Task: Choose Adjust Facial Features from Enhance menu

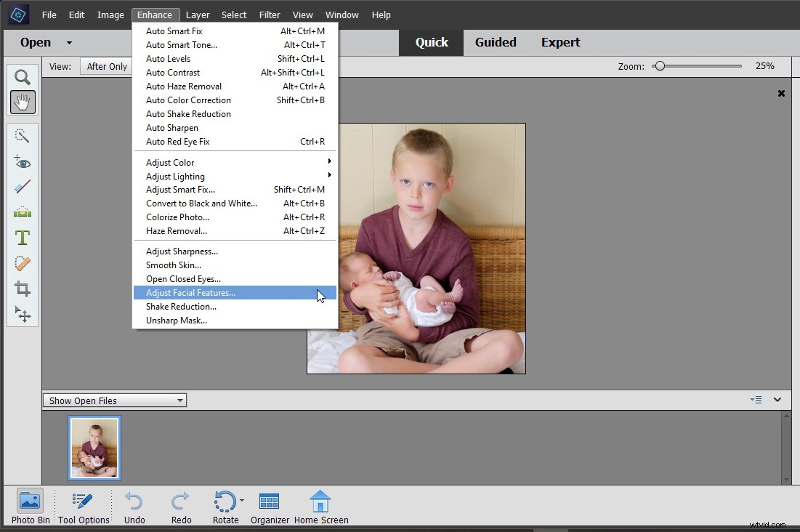Action: click(x=190, y=293)
